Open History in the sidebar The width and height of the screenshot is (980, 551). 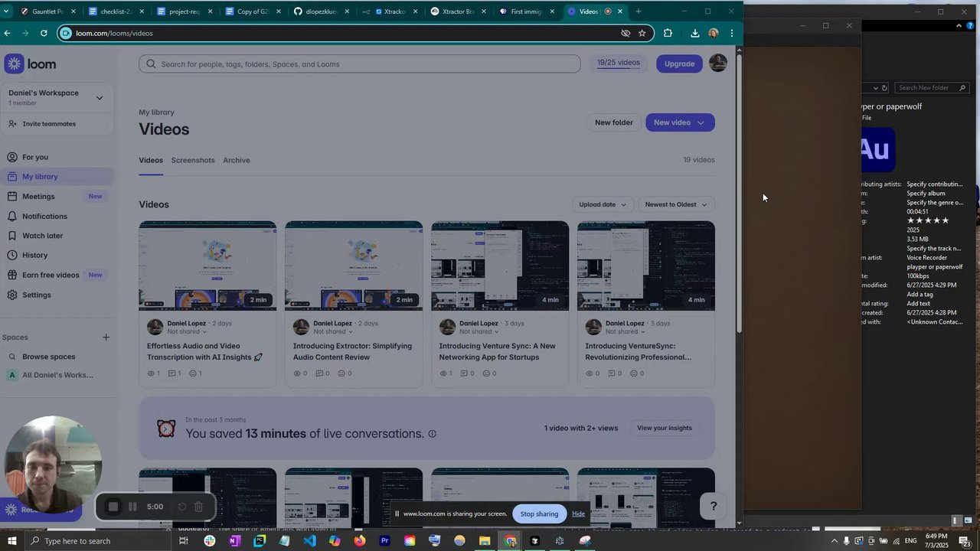tap(57, 256)
